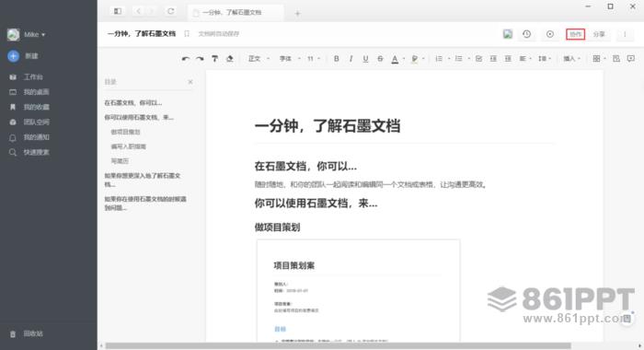Open the 正文 paragraph style dropdown

point(259,59)
